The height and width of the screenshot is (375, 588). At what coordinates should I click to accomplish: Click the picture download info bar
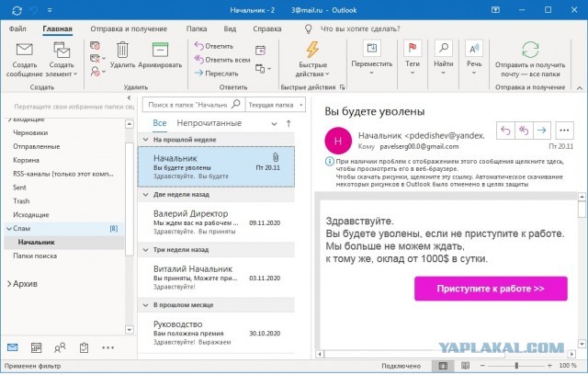point(445,173)
